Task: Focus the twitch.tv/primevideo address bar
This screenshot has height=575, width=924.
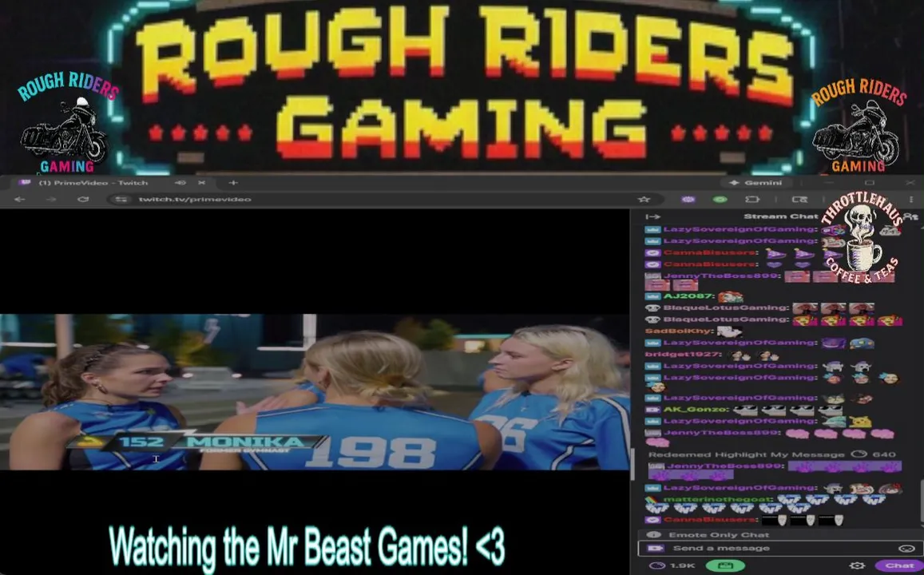Action: pos(377,200)
